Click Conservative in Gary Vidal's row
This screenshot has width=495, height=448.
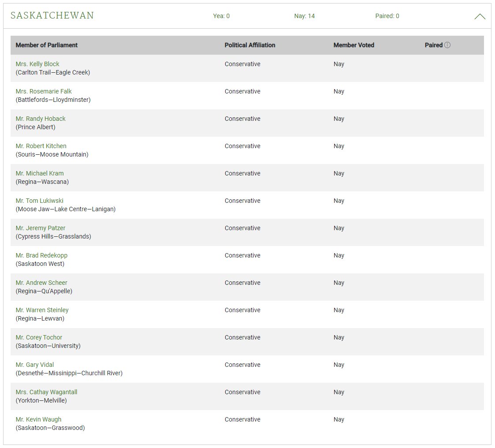tap(242, 365)
